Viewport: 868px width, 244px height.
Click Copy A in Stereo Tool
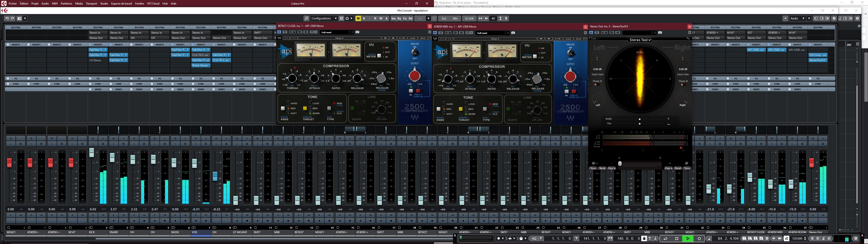tap(669, 168)
